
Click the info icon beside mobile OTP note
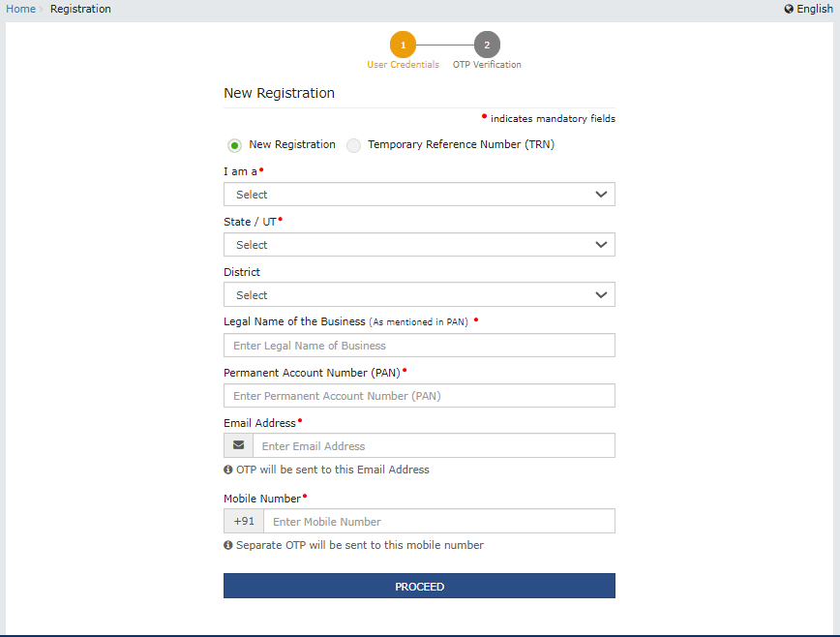coord(228,545)
